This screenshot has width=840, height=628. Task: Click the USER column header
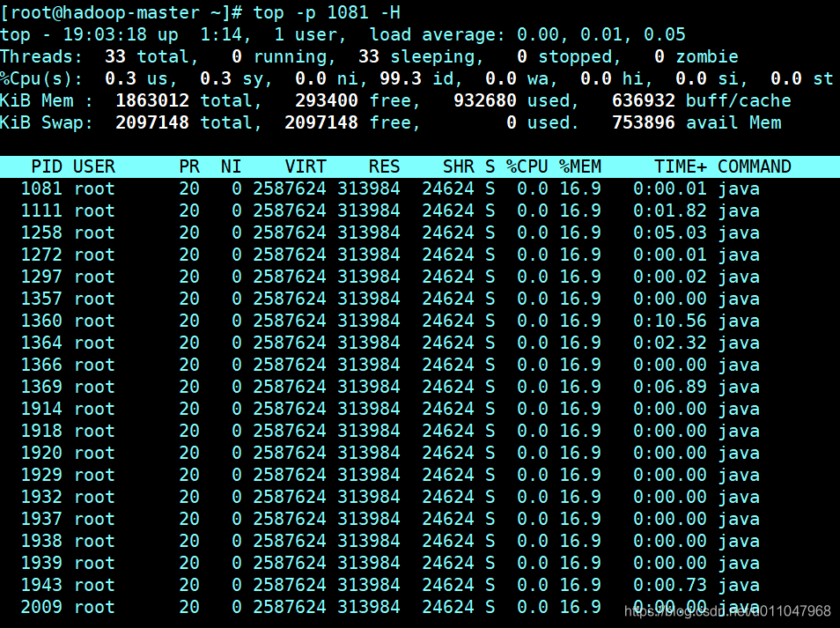tap(93, 166)
